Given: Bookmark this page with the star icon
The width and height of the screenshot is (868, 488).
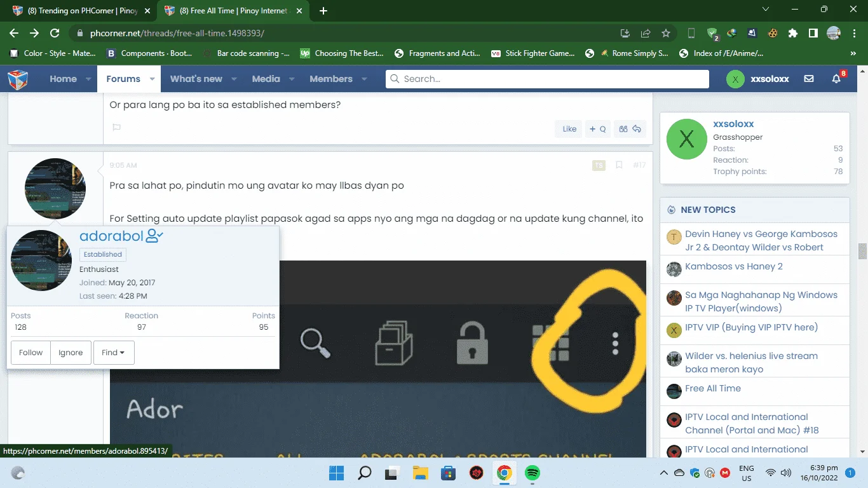Looking at the screenshot, I should pos(666,33).
